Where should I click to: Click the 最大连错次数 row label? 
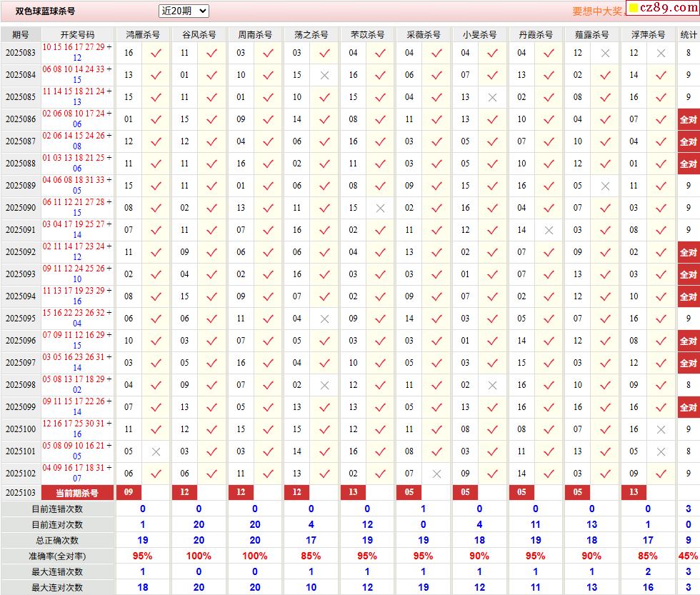point(57,572)
